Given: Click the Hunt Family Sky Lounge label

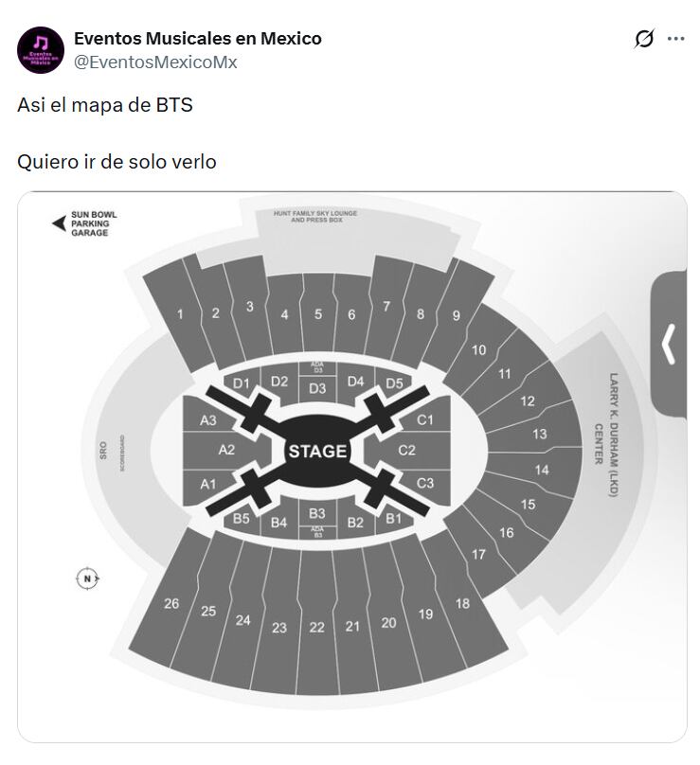Looking at the screenshot, I should click(x=317, y=214).
